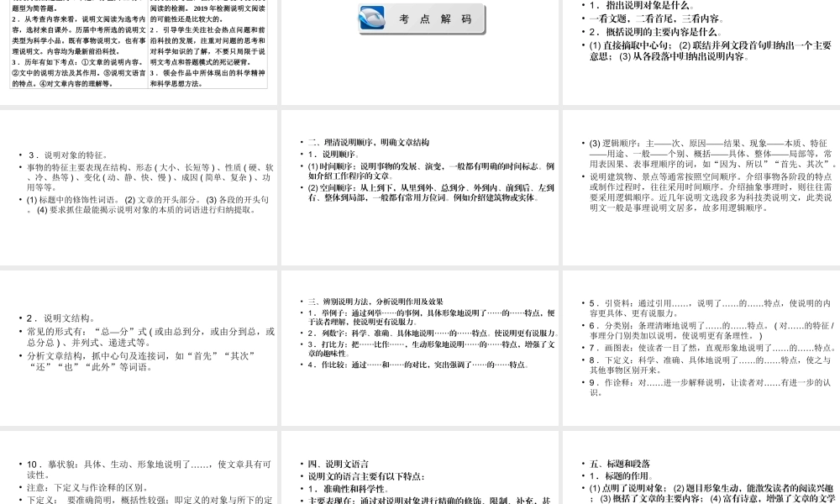
Task: Click the blue swoosh icon beside 考点解码
Action: [372, 18]
